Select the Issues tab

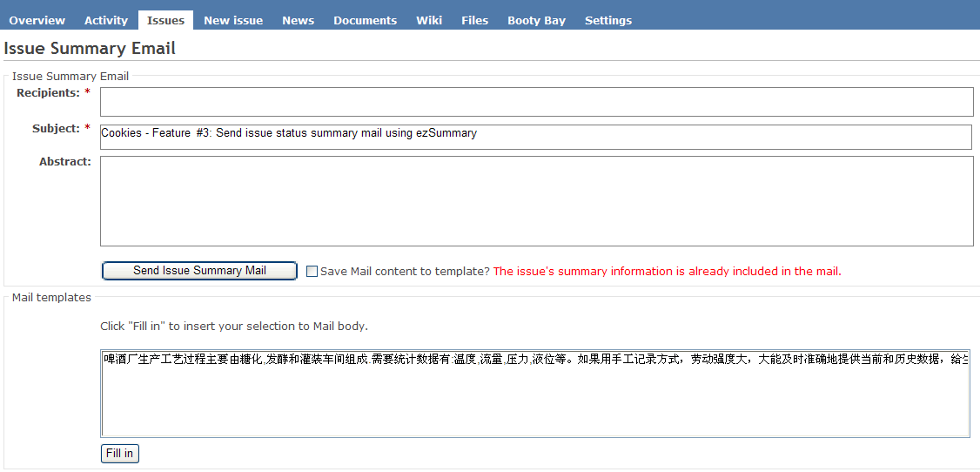tap(165, 20)
